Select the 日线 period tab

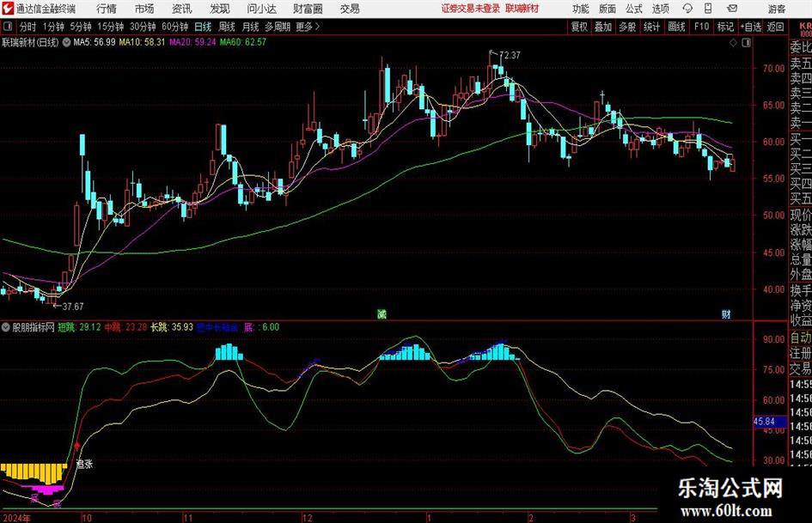(x=203, y=27)
